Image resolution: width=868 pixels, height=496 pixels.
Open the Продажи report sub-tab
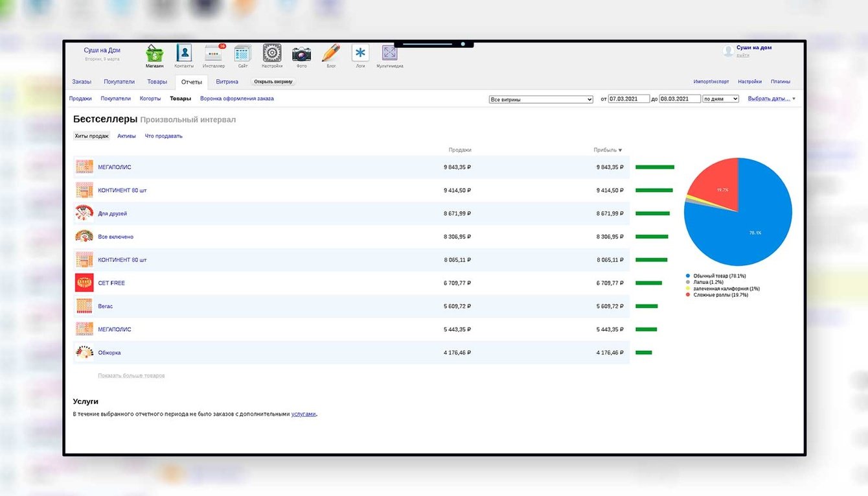click(x=80, y=99)
